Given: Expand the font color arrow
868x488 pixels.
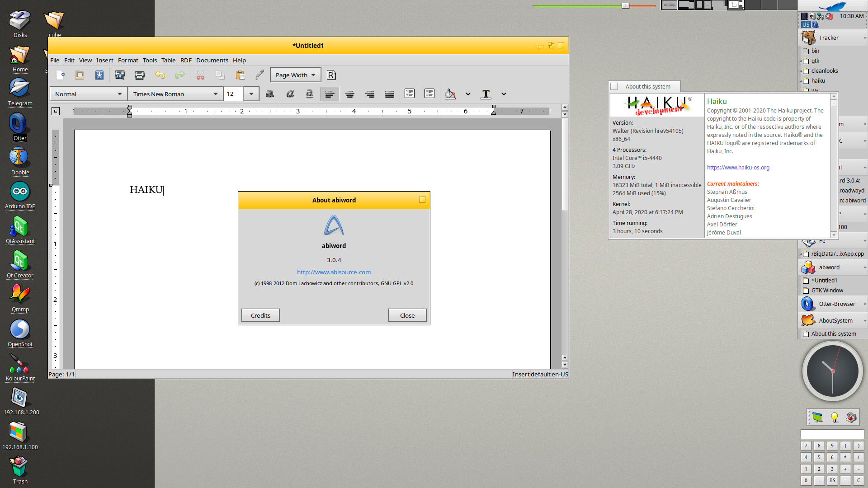Looking at the screenshot, I should 504,94.
